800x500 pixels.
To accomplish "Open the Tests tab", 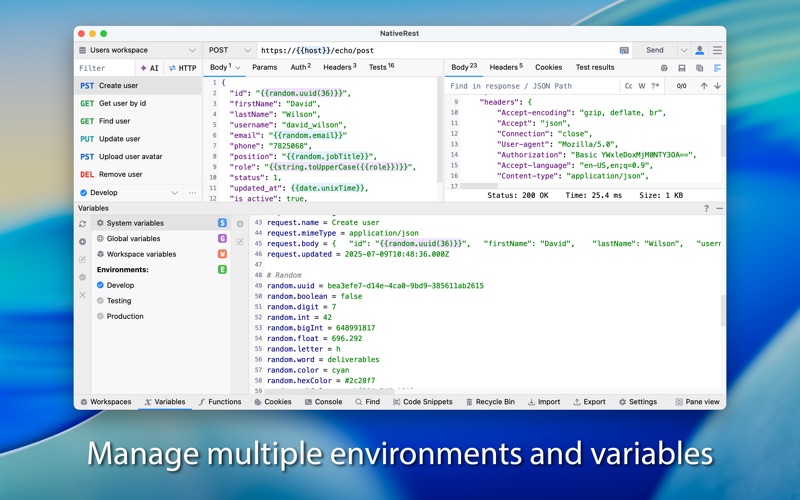I will coord(382,67).
